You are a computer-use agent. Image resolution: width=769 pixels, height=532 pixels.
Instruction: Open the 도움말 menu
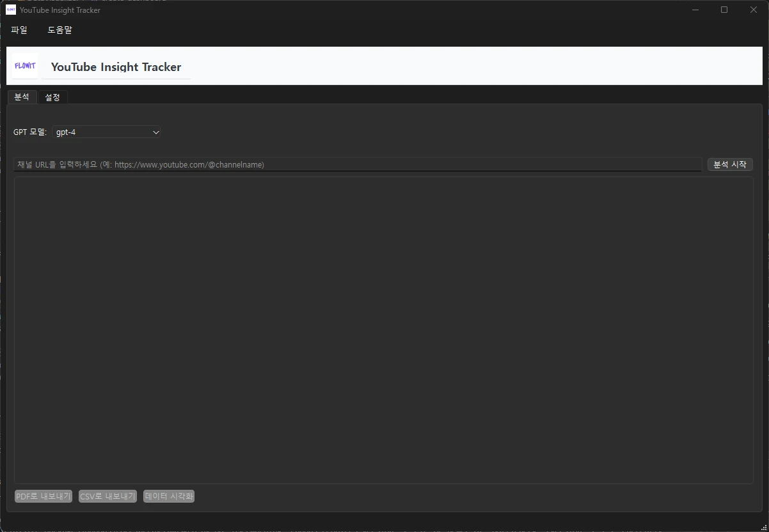coord(59,30)
